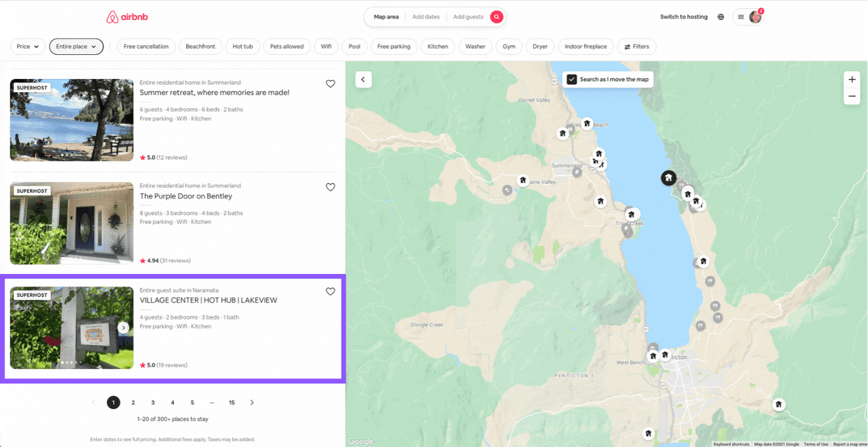This screenshot has width=868, height=447.
Task: Toggle the Pets allowed filter chip
Action: [x=287, y=47]
